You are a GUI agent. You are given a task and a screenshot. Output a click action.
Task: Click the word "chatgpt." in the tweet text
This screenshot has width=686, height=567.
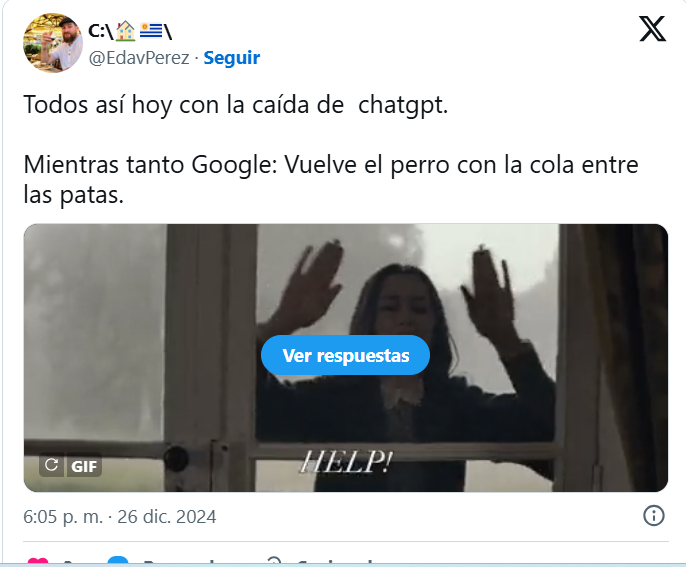tap(403, 105)
